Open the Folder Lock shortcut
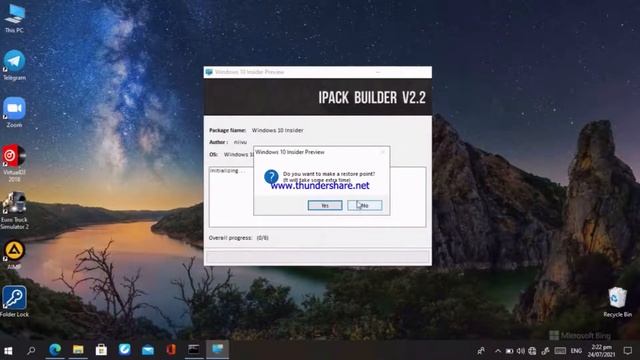 14,302
